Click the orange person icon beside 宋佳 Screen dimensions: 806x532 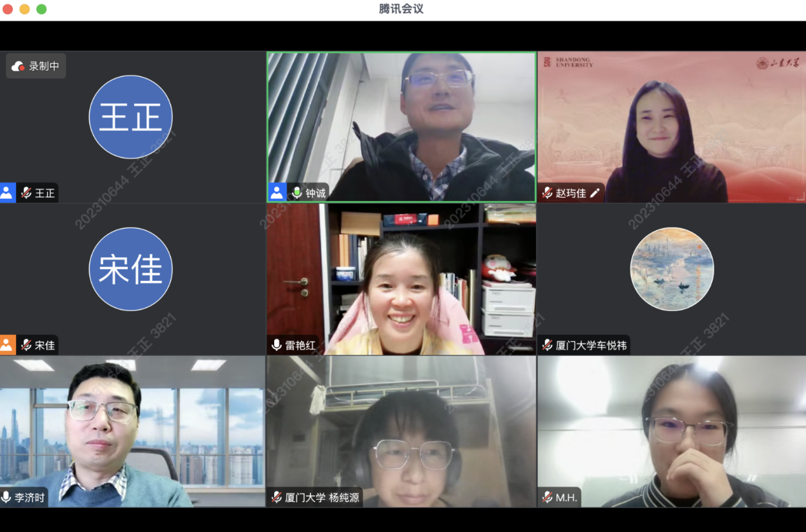click(x=8, y=345)
